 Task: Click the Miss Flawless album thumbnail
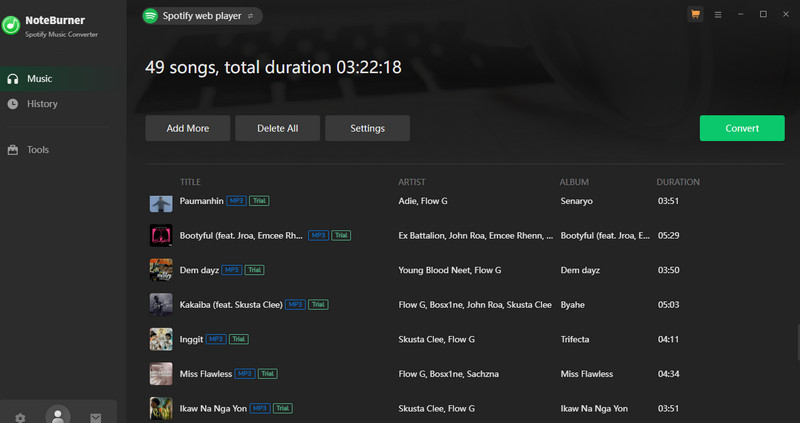pos(161,374)
